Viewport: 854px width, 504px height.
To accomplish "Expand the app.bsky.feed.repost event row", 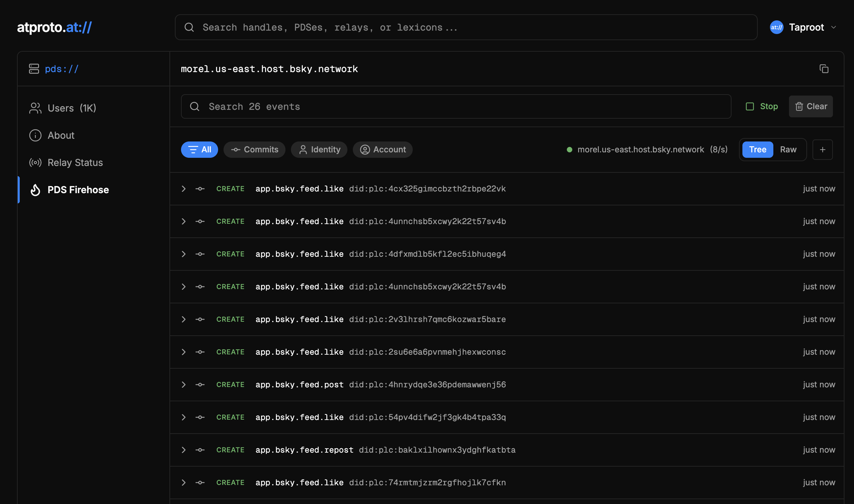I will 184,450.
